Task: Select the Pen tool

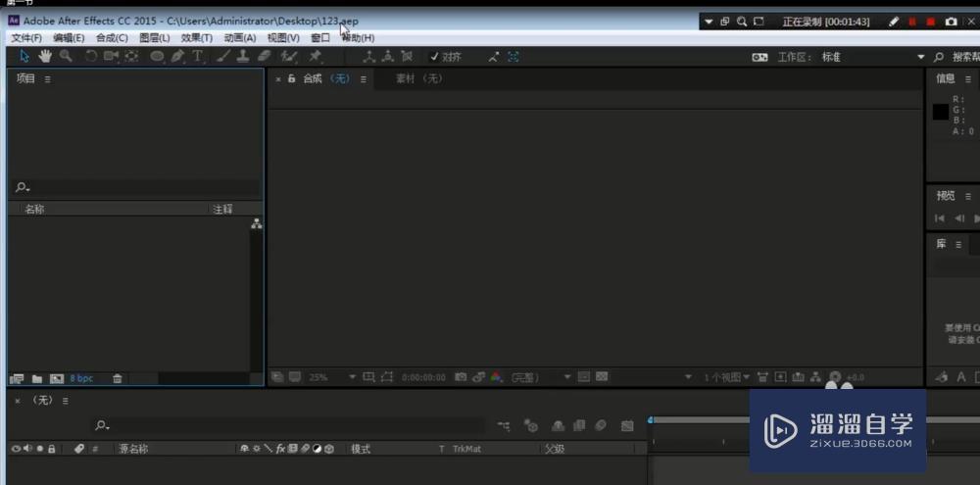Action: [178, 56]
